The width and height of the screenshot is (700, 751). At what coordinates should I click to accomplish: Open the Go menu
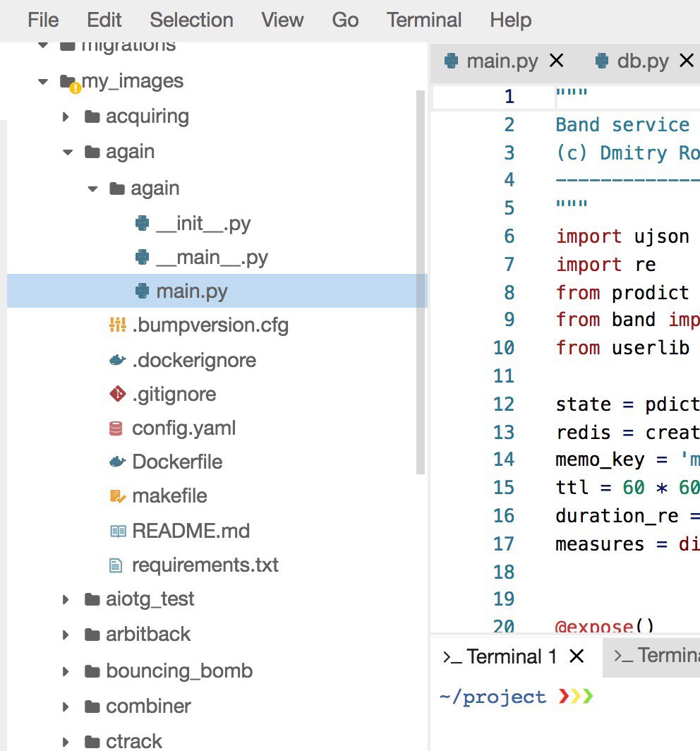coord(345,20)
